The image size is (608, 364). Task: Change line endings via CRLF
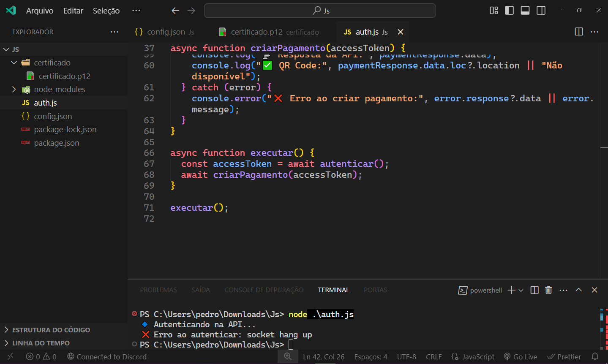(x=434, y=357)
